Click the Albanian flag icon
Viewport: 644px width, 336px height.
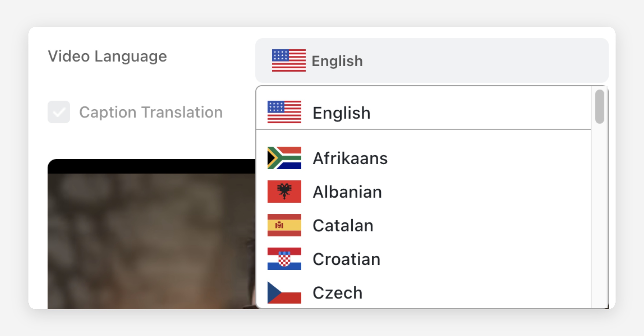tap(284, 191)
